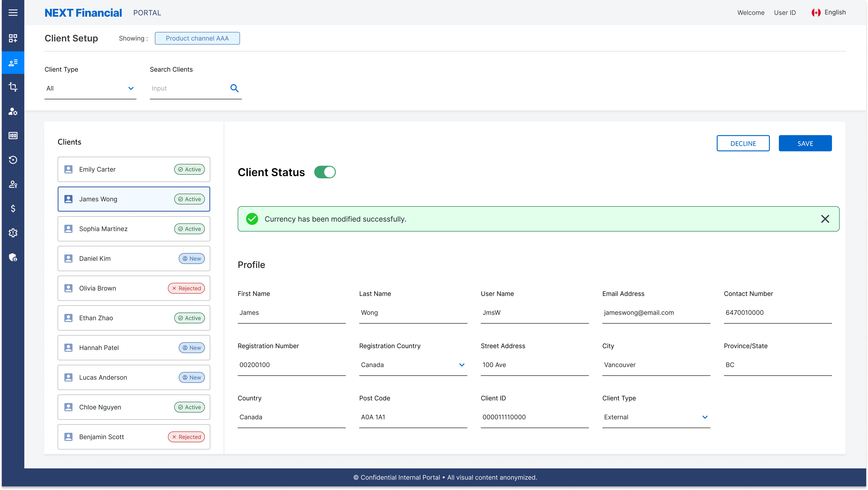Open user settings icon in the sidebar

[x=13, y=111]
